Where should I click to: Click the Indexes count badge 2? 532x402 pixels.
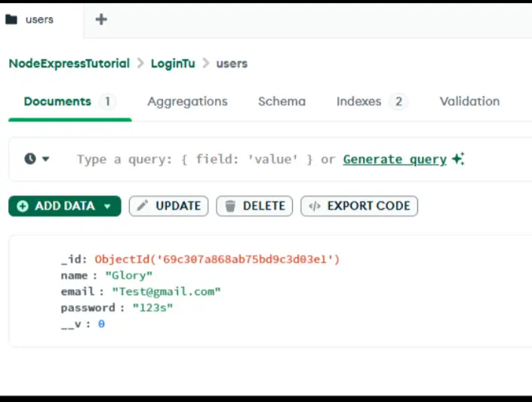coord(398,101)
